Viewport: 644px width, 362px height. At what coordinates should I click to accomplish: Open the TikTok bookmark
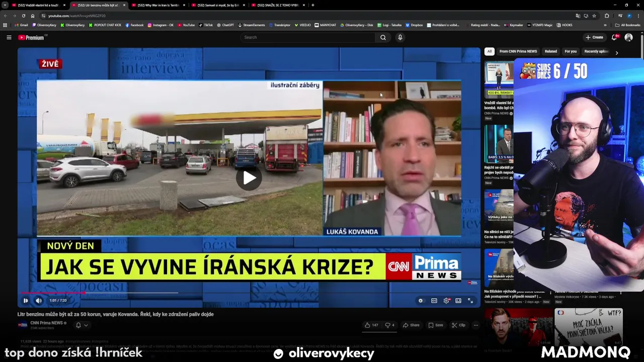[205, 25]
